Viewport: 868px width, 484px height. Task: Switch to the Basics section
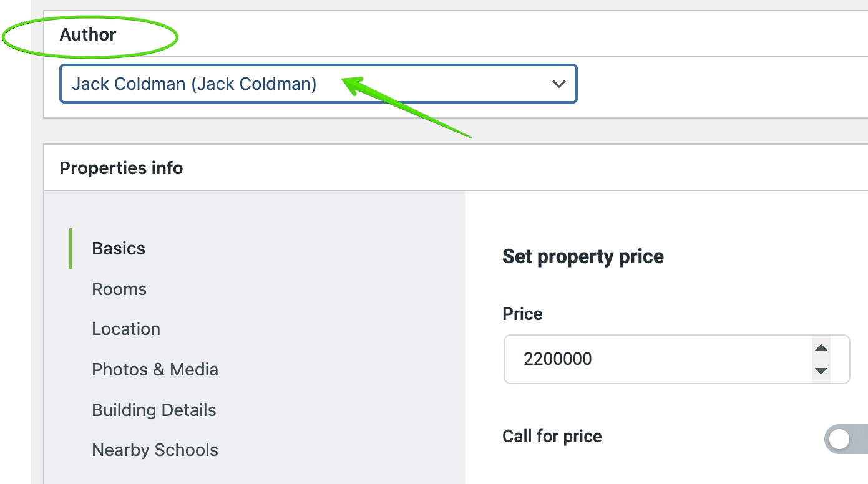(119, 248)
